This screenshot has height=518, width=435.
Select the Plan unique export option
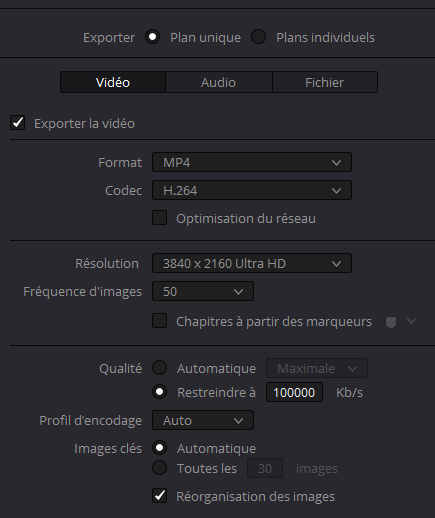(x=153, y=37)
